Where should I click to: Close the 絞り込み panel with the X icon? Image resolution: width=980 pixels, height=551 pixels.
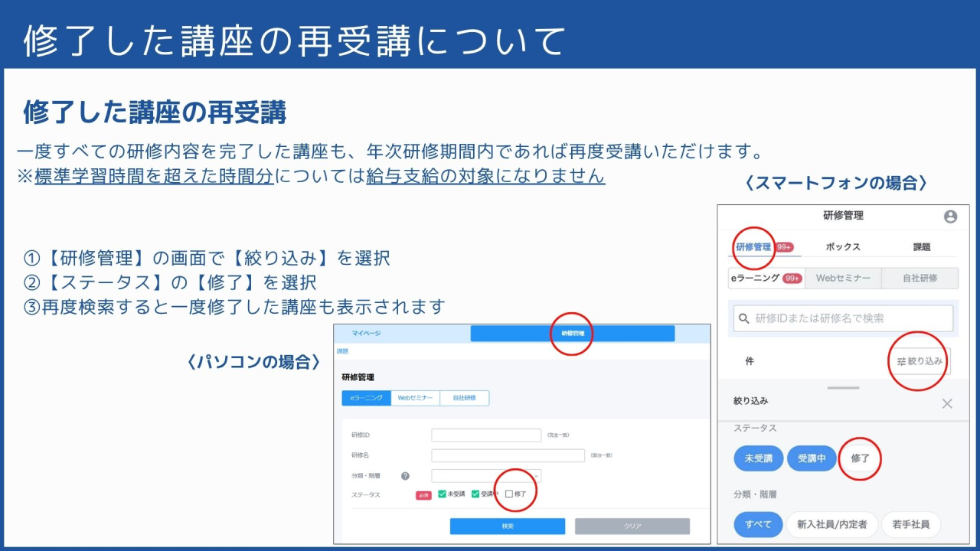click(x=947, y=403)
